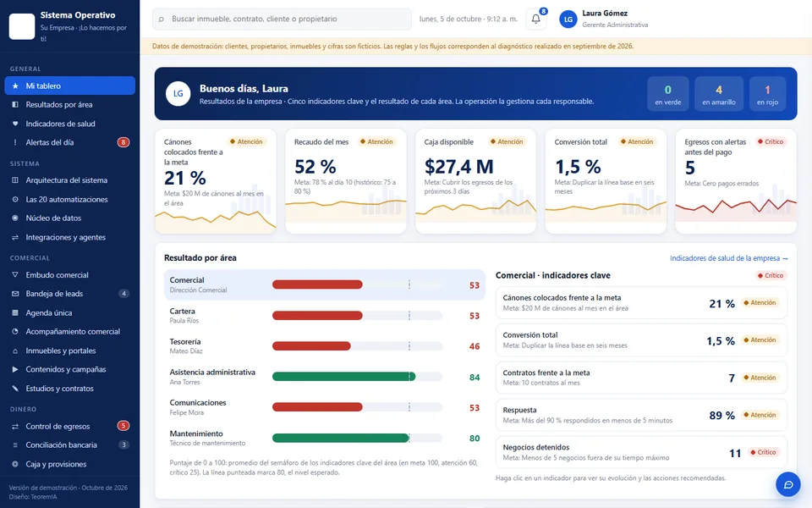Open Arquitectura del sistema page
The width and height of the screenshot is (812, 508).
tap(70, 180)
